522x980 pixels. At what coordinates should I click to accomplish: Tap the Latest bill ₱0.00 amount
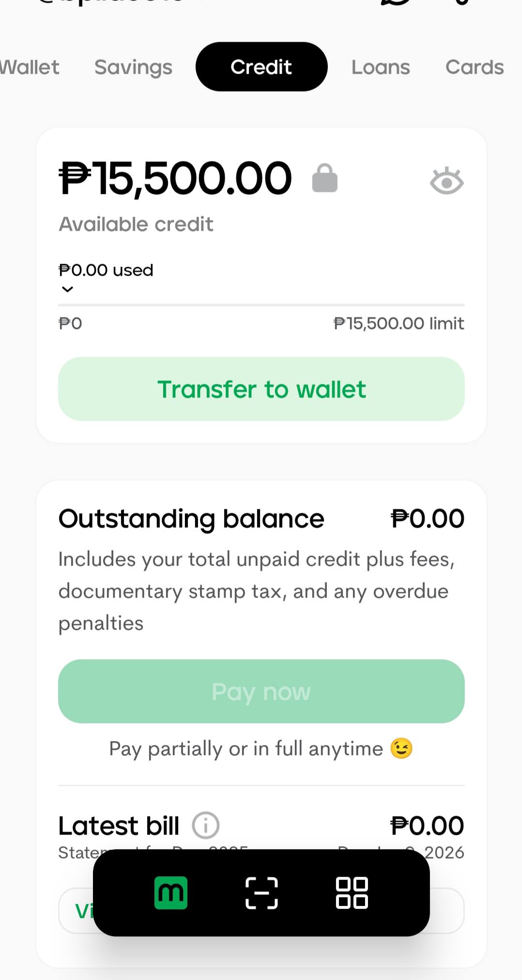427,825
